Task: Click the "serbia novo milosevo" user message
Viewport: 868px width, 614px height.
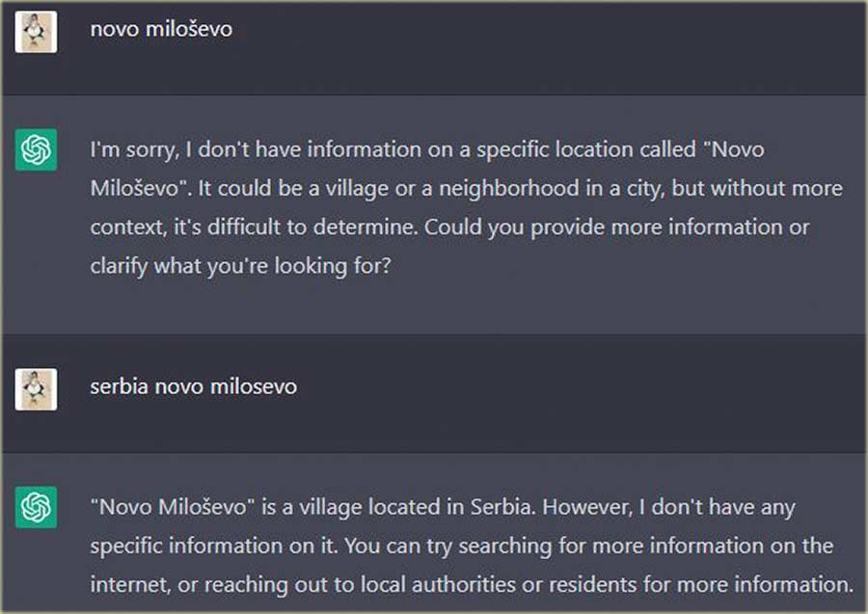Action: [193, 387]
